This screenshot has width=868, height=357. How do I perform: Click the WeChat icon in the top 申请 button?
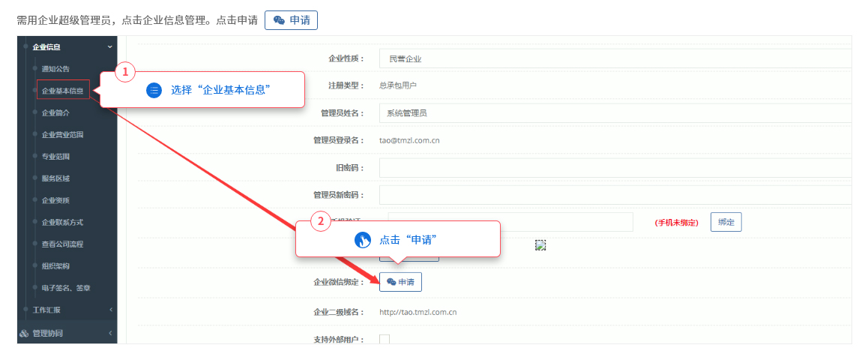pos(280,20)
